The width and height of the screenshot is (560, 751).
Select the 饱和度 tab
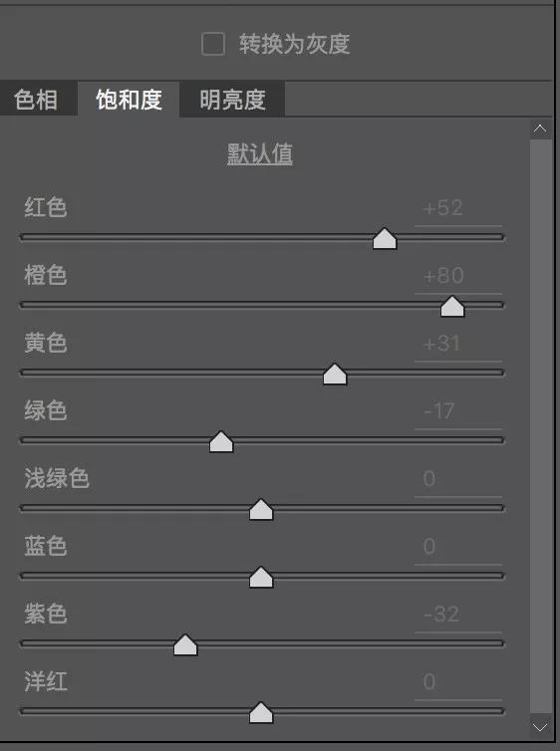(129, 100)
